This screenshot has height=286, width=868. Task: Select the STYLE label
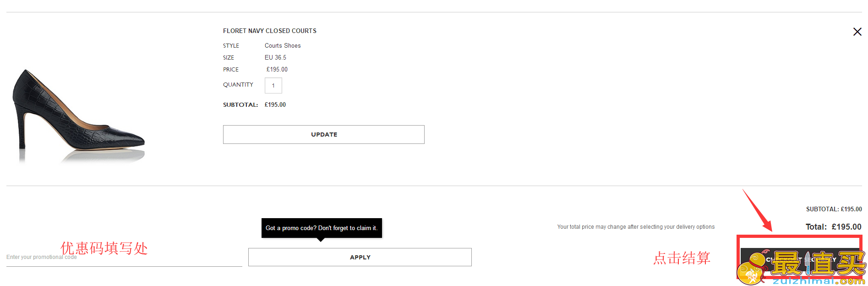pyautogui.click(x=231, y=46)
